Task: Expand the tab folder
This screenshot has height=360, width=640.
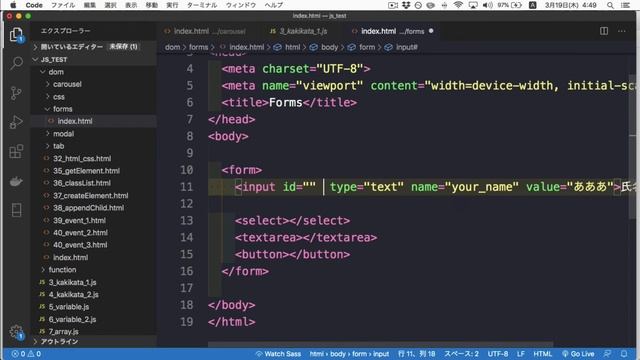Action: click(93, 146)
